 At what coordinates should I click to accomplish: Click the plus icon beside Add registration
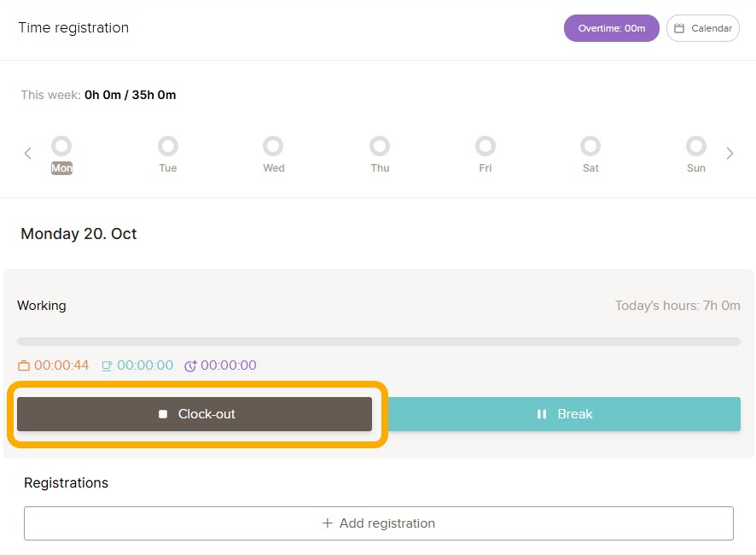[327, 523]
